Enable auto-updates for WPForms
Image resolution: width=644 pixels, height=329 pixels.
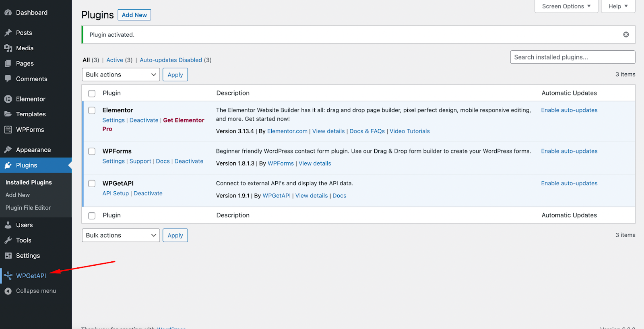pos(569,151)
